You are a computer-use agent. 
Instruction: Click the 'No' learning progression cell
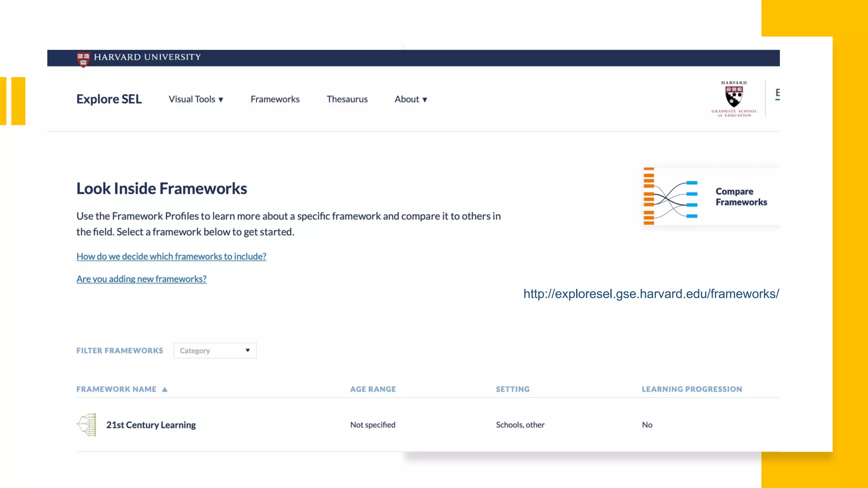pos(647,424)
